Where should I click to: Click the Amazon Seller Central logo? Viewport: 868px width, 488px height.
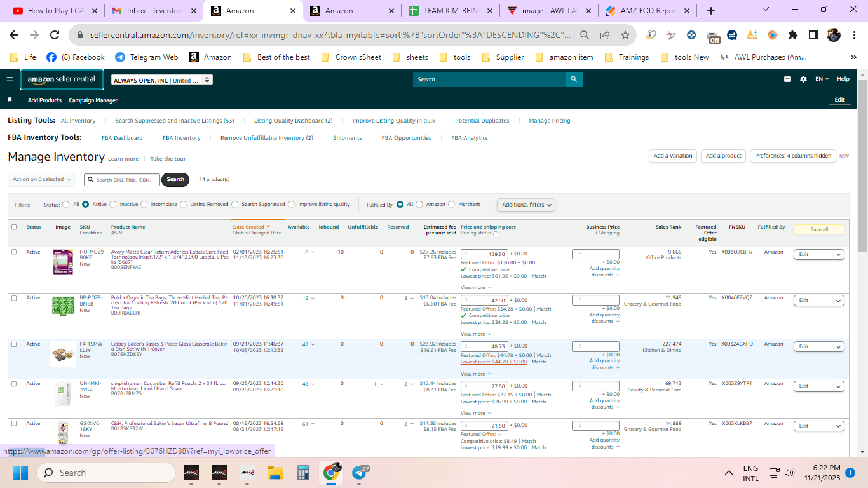pyautogui.click(x=62, y=79)
